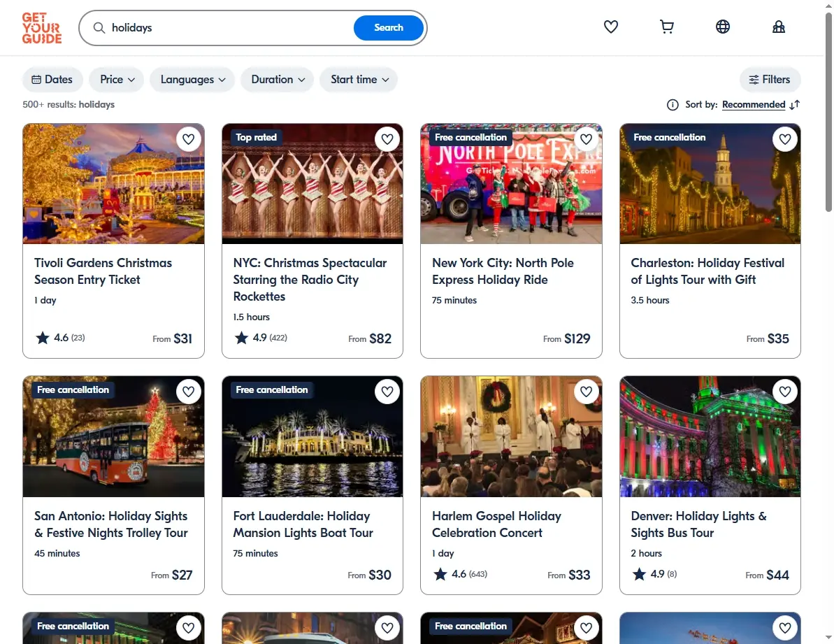The image size is (834, 644).
Task: Click the Rockettes dancers photo
Action: click(x=312, y=184)
